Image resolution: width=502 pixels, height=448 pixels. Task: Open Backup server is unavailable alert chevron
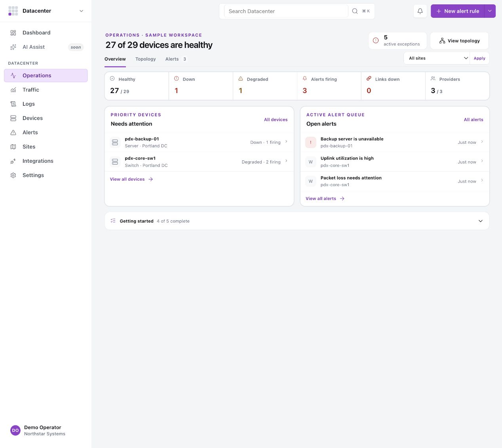(482, 141)
